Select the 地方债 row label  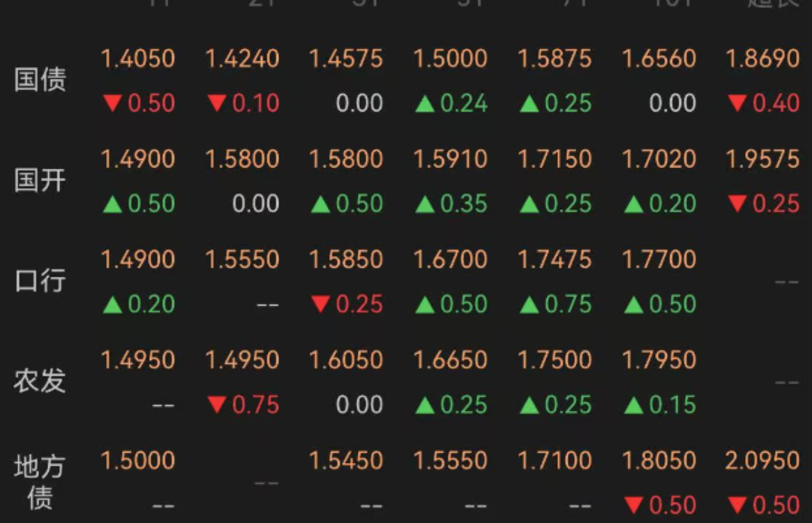pos(40,482)
